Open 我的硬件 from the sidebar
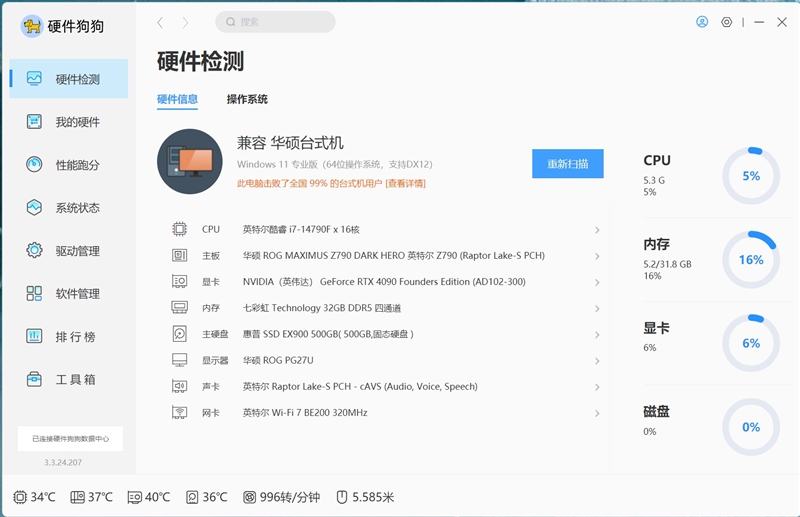Image resolution: width=800 pixels, height=517 pixels. point(68,121)
